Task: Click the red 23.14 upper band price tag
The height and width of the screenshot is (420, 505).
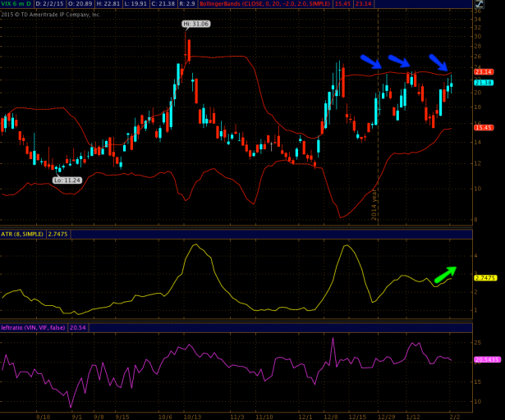Action: pyautogui.click(x=484, y=72)
